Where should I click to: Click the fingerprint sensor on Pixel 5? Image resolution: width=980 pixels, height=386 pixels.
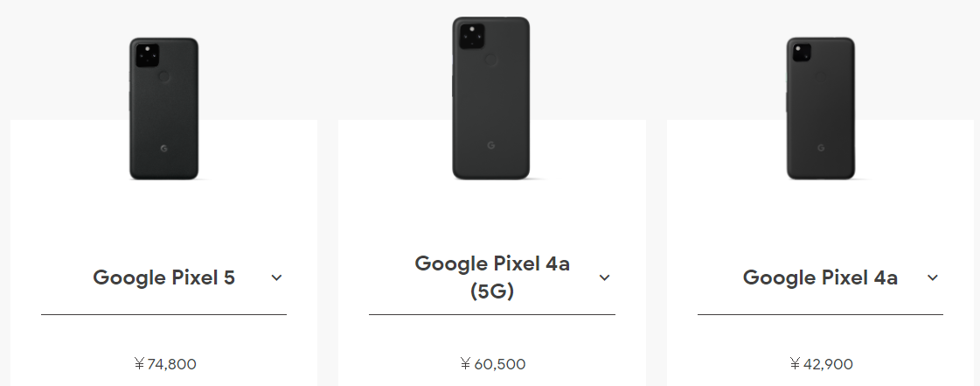coord(164,77)
